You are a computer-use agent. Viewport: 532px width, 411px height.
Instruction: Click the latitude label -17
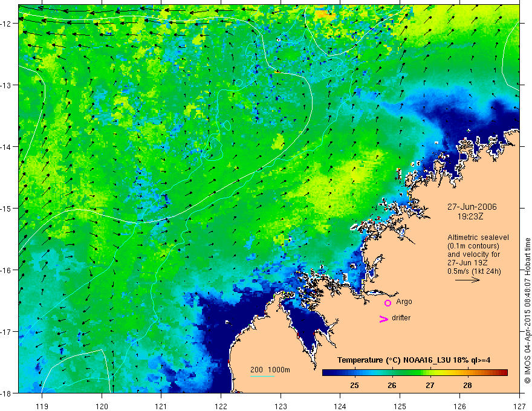coord(7,332)
